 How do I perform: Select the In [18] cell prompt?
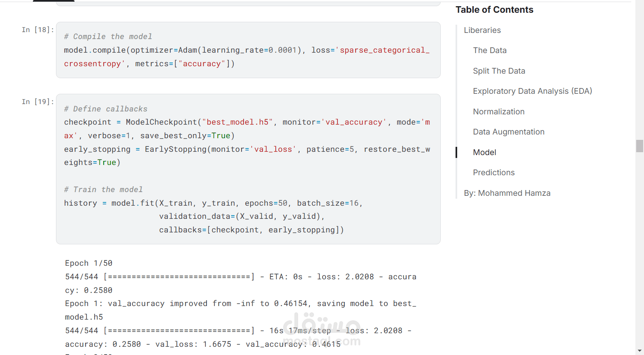37,30
